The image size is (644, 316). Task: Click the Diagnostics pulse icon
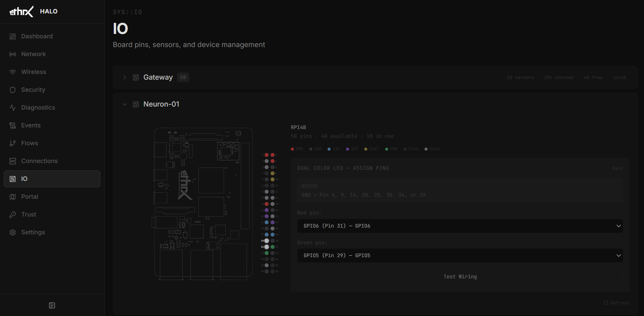click(x=12, y=108)
